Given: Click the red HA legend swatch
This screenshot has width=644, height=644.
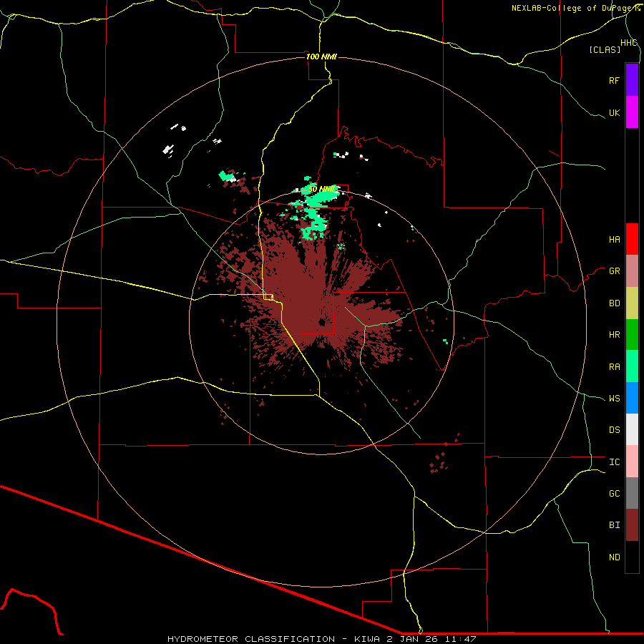Looking at the screenshot, I should point(632,239).
